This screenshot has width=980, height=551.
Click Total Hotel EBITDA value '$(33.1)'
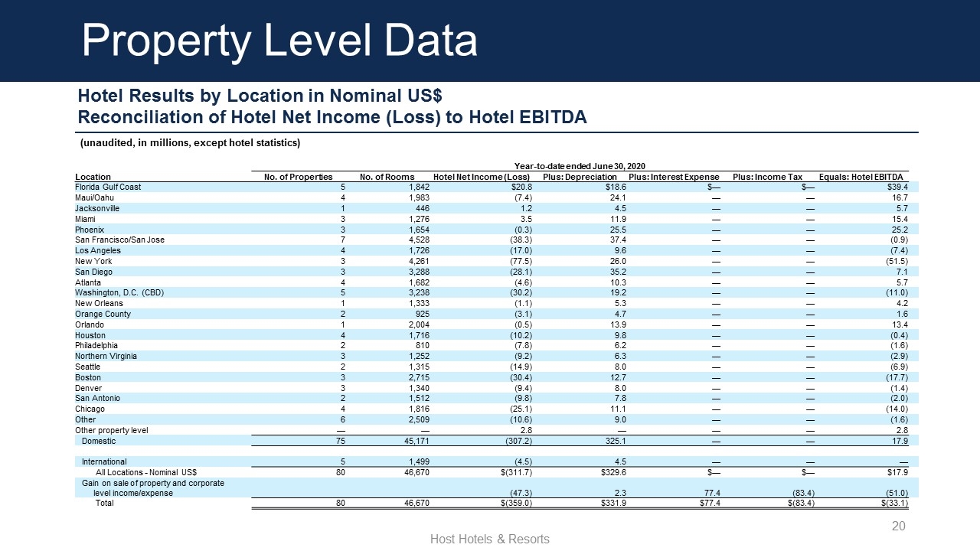[894, 504]
